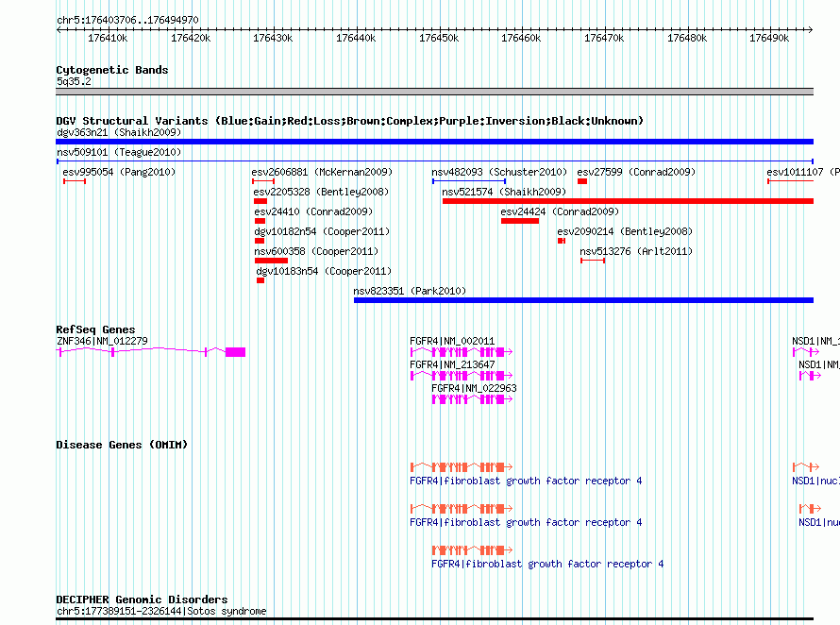Viewport: 840px width, 625px height.
Task: Click the esv2606881 (McKernan2009) label
Action: point(322,172)
